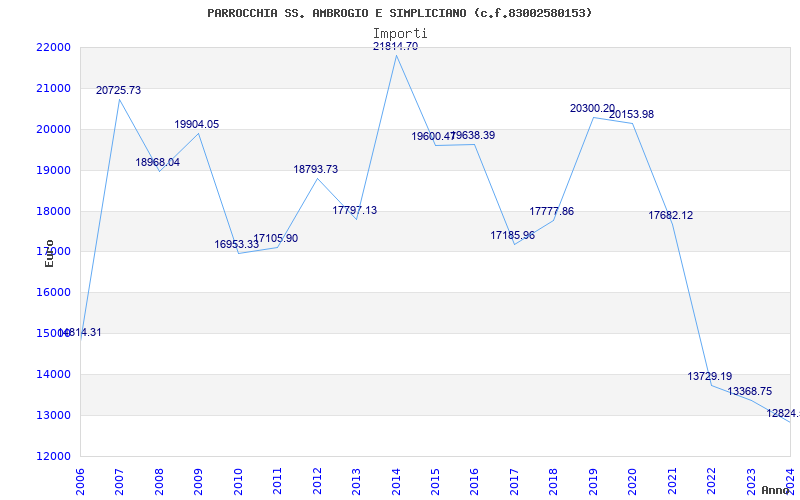Select the 16953.33 data label
The image size is (800, 500).
coord(237,244)
